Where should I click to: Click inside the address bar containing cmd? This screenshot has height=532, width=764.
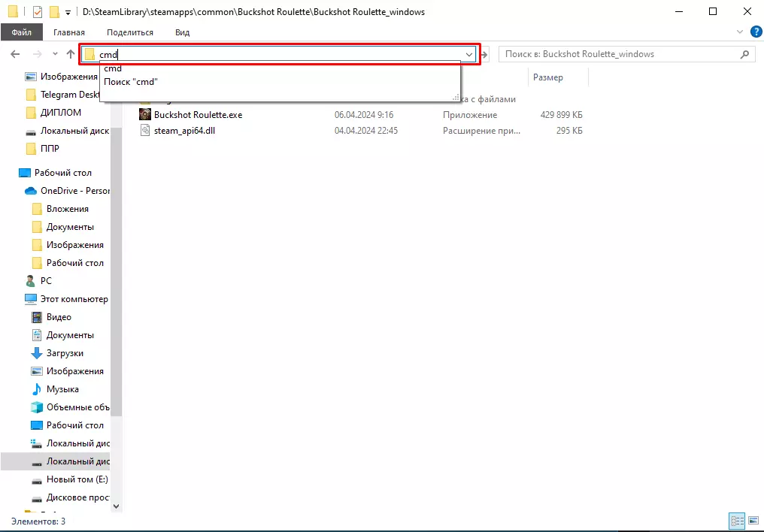pos(277,55)
